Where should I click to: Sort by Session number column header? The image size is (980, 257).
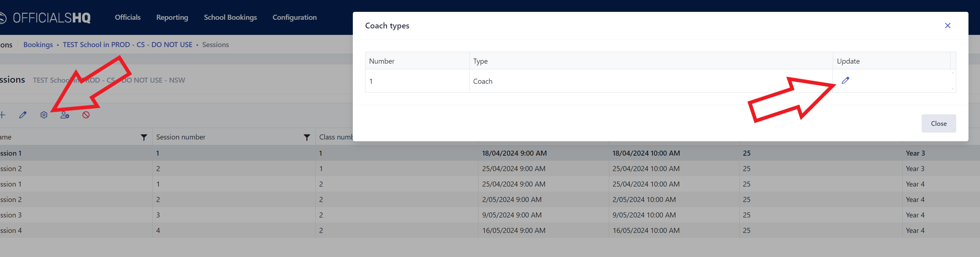pos(181,137)
